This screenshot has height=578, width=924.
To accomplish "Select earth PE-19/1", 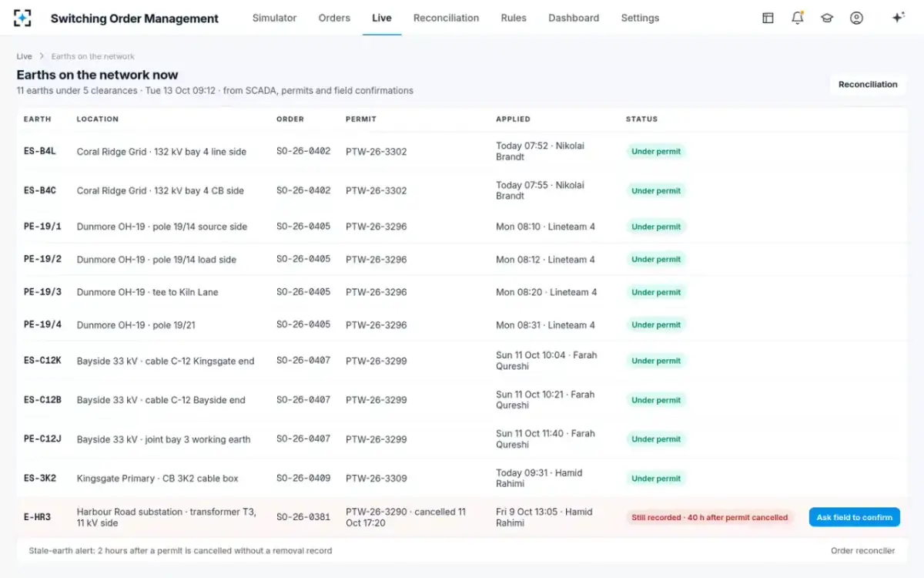I will [x=42, y=227].
